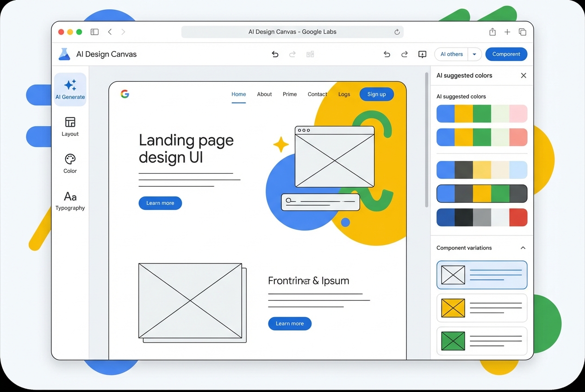Image resolution: width=585 pixels, height=392 pixels.
Task: Choose the dark outlined color palette
Action: [482, 194]
